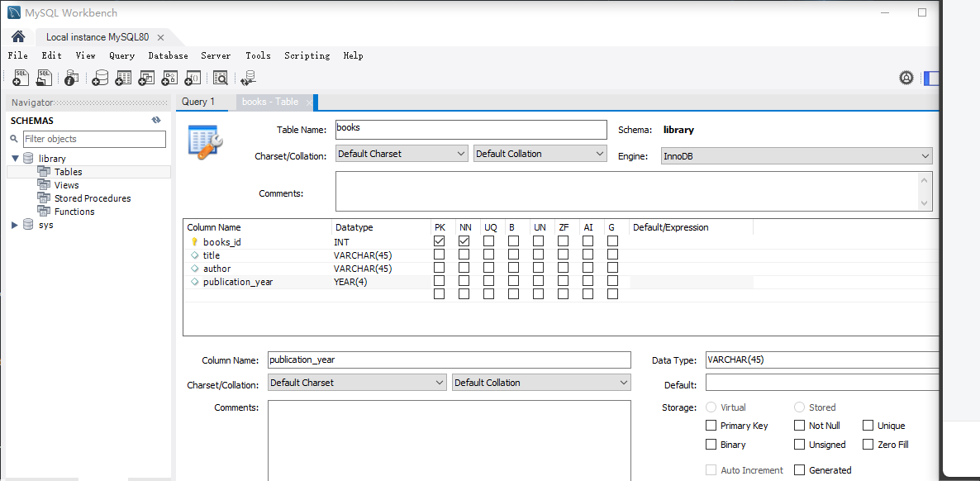The image size is (980, 481).
Task: Open the Engine InnoDB dropdown
Action: [x=797, y=155]
